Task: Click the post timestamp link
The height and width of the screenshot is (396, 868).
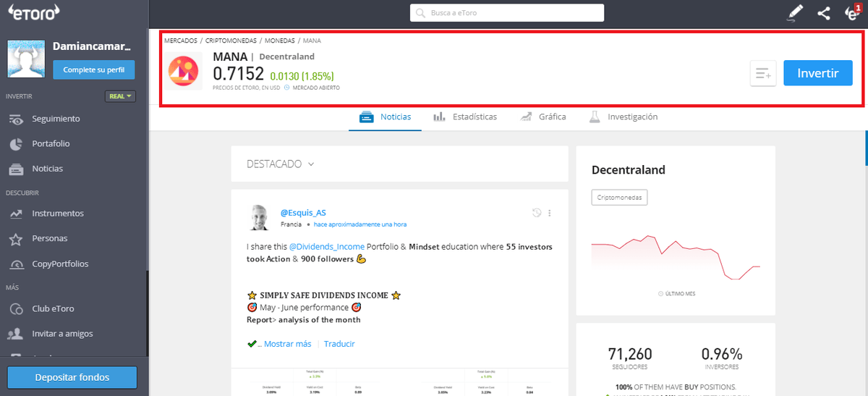Action: [x=359, y=224]
